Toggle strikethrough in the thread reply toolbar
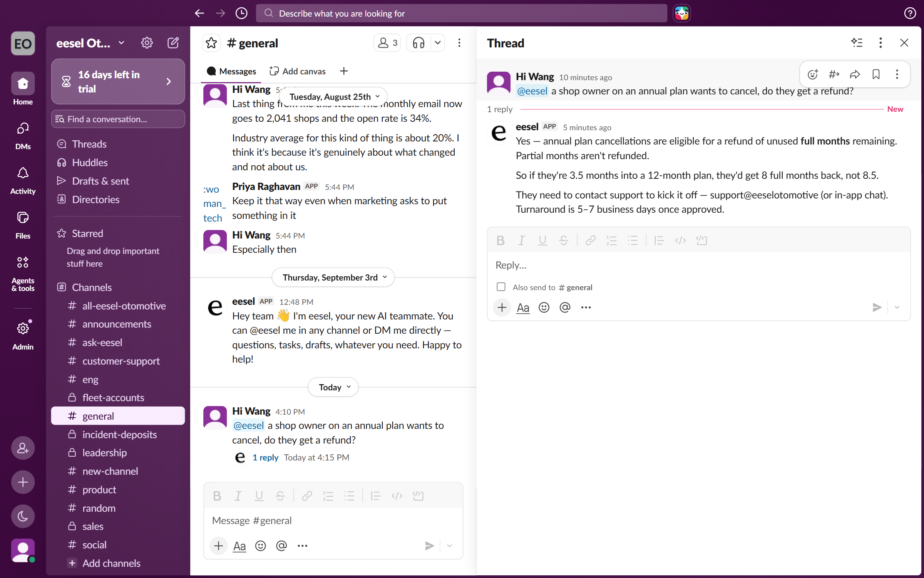The image size is (924, 578). tap(564, 240)
